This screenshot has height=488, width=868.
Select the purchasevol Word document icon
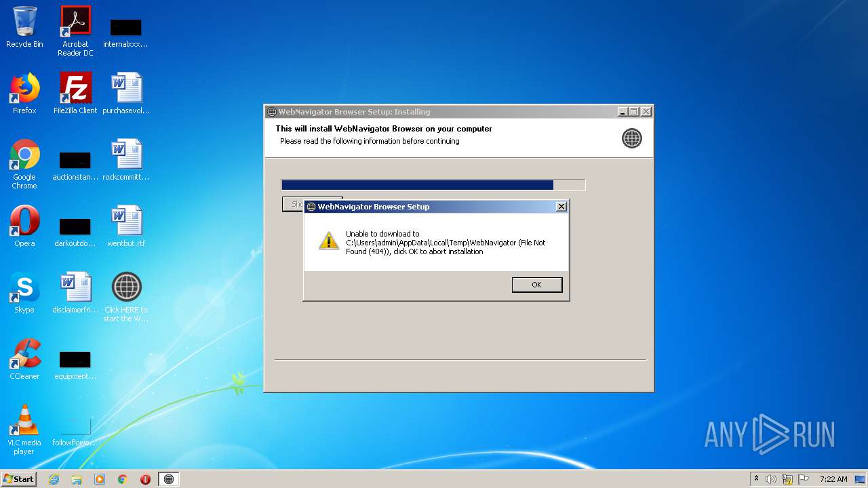126,94
